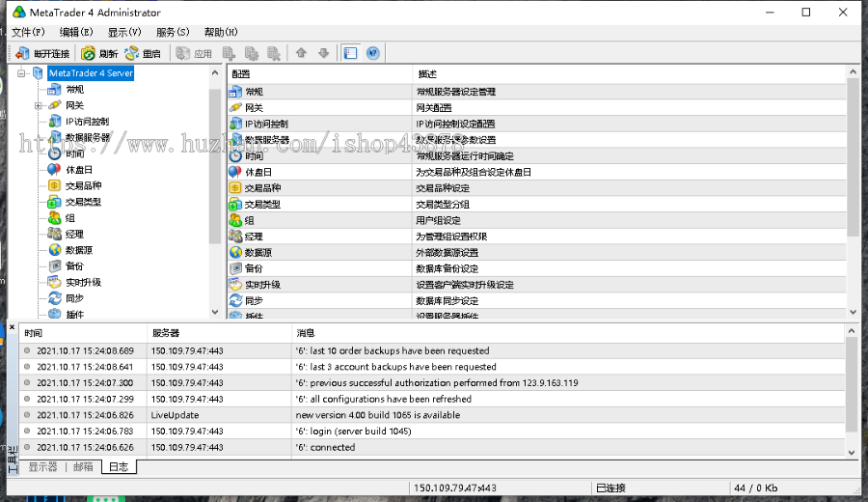
Task: Click the 时间 clock icon in configuration list
Action: pos(236,155)
